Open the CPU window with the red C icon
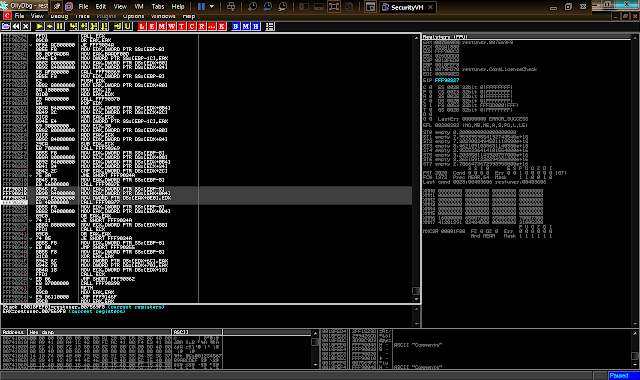This screenshot has height=380, width=640. point(192,26)
